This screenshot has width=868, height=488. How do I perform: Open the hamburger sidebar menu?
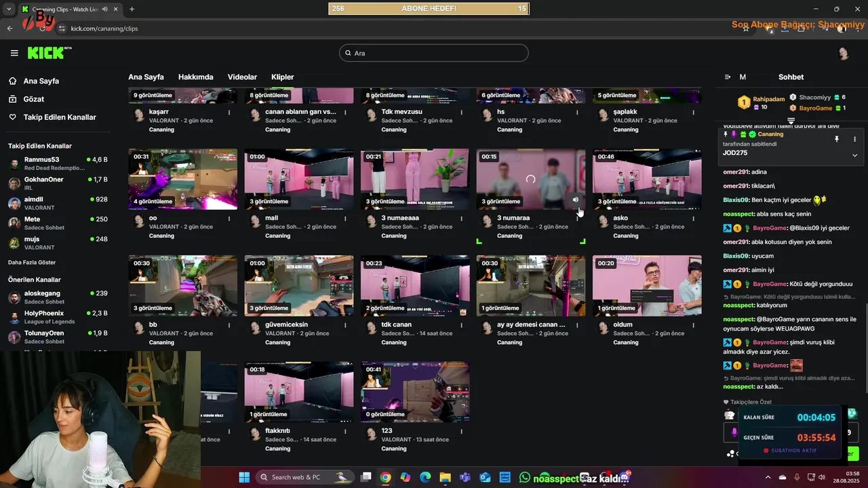point(14,53)
